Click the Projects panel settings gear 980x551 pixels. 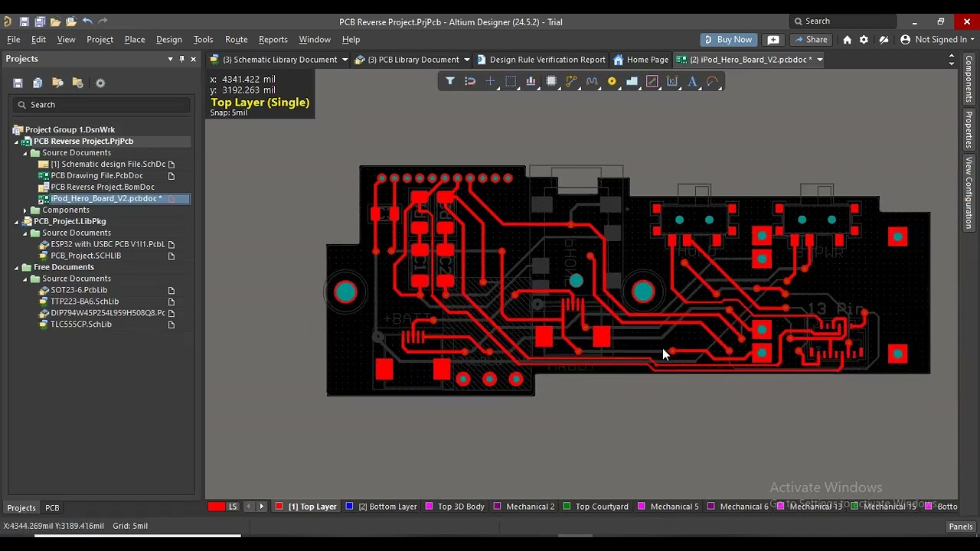point(100,83)
